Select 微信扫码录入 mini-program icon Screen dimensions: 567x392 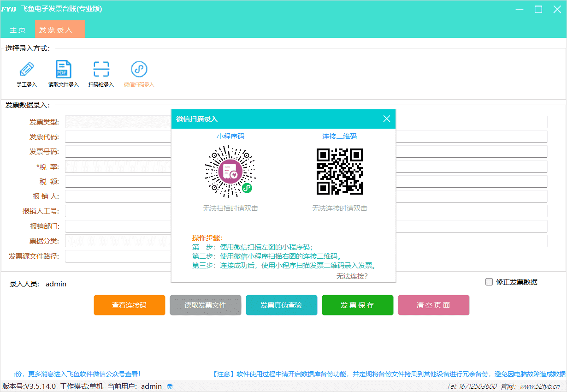click(x=139, y=69)
